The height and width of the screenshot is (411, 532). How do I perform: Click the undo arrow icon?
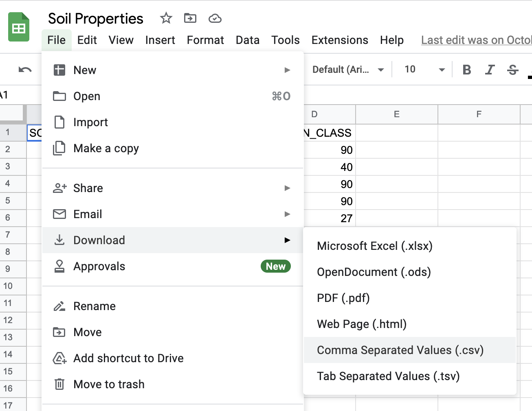(x=25, y=70)
